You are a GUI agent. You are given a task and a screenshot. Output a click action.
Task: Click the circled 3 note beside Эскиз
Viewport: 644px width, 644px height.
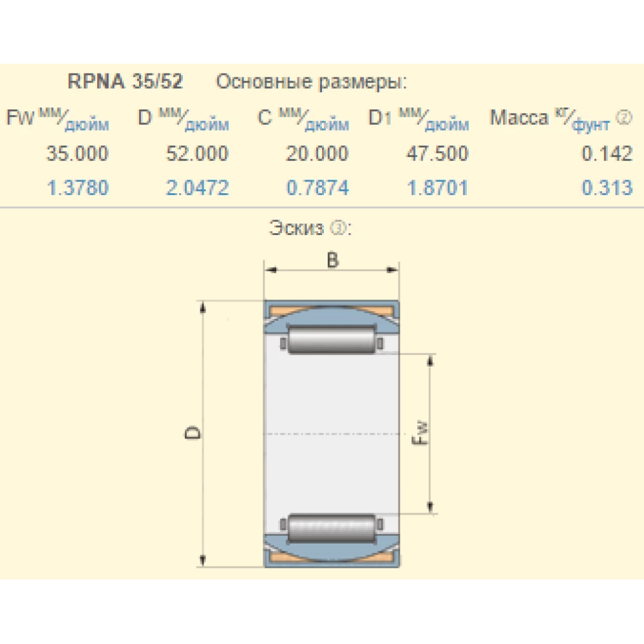click(x=339, y=227)
